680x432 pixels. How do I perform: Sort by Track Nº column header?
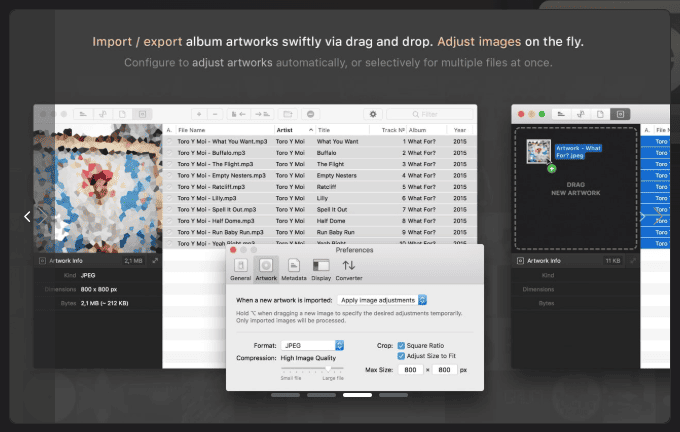tap(388, 130)
